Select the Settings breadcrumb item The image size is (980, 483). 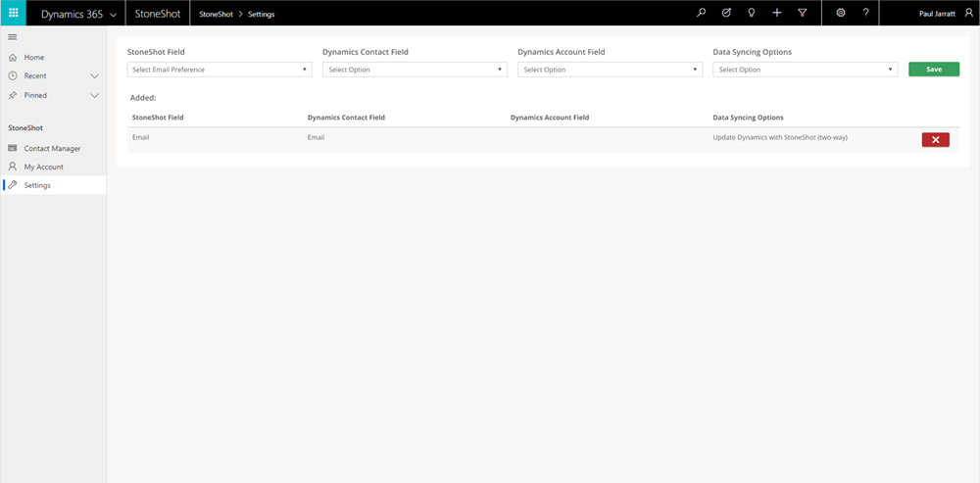coord(262,15)
